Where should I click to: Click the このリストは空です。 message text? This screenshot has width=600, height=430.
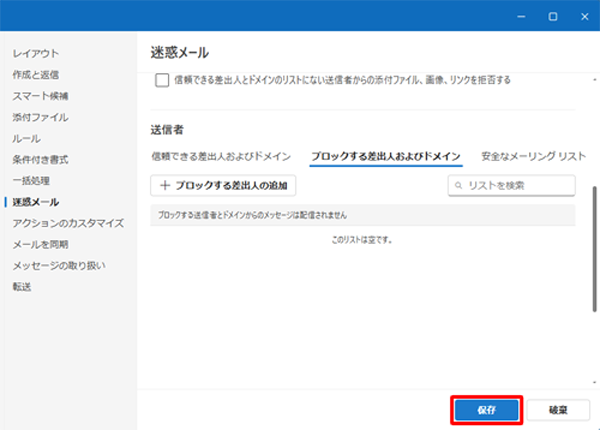pos(362,240)
